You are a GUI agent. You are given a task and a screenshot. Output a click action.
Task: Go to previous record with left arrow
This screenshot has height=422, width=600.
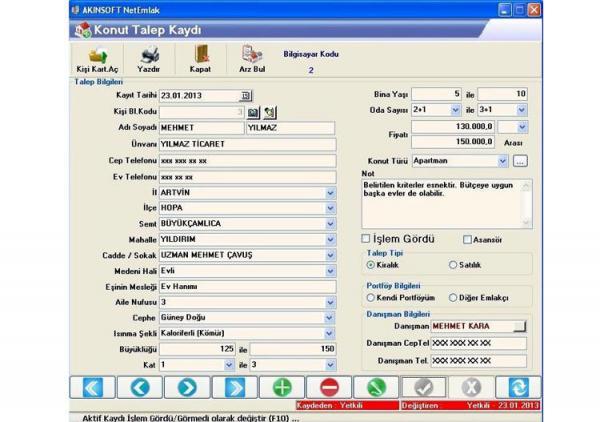pyautogui.click(x=140, y=387)
